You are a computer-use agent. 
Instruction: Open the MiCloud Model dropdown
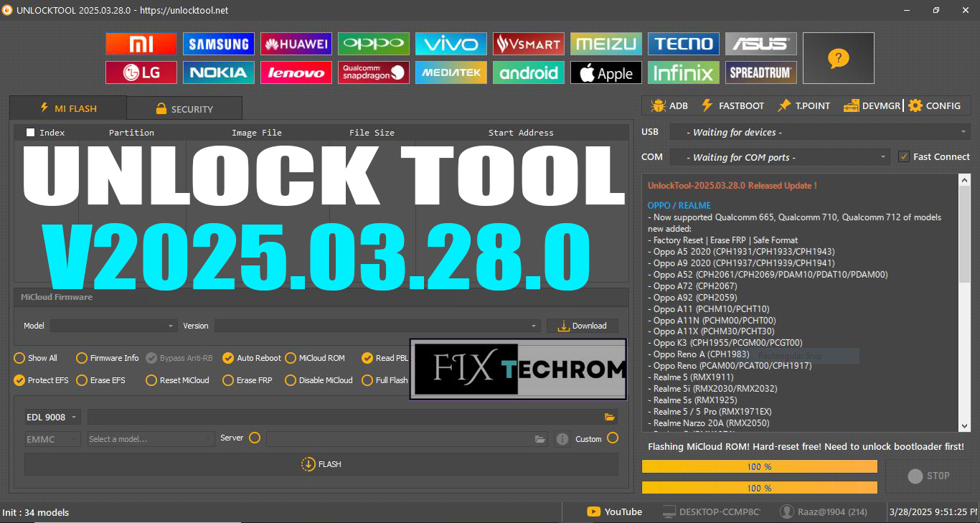[x=113, y=326]
